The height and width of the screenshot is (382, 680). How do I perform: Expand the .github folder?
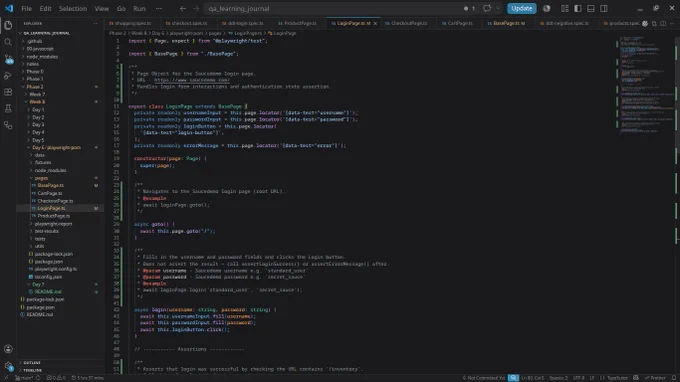click(60, 41)
